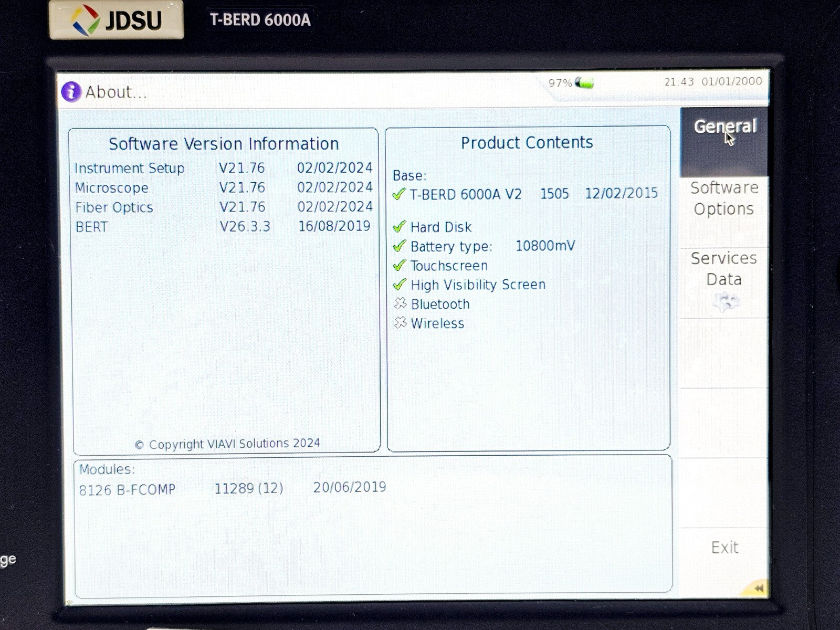
Task: Click the High Visibility Screen checkmark
Action: (399, 285)
